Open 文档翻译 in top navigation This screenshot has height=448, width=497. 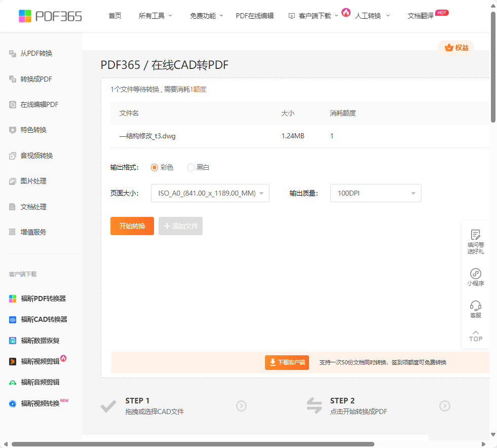coord(420,16)
